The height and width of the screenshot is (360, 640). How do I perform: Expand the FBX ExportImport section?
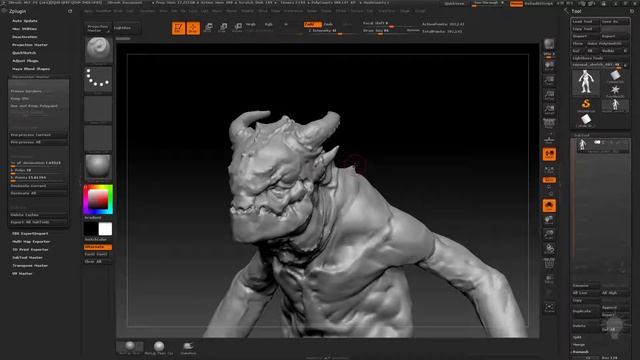click(x=30, y=233)
